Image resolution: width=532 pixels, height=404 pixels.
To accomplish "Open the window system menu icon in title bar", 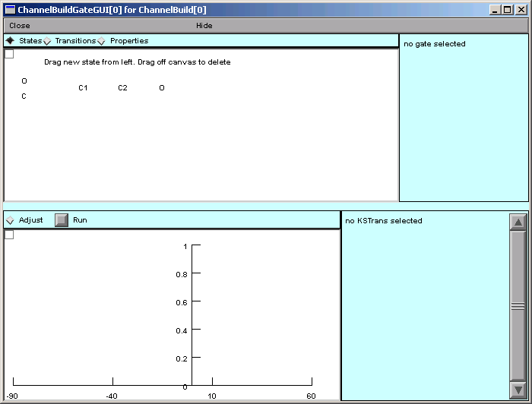I will pos(10,10).
